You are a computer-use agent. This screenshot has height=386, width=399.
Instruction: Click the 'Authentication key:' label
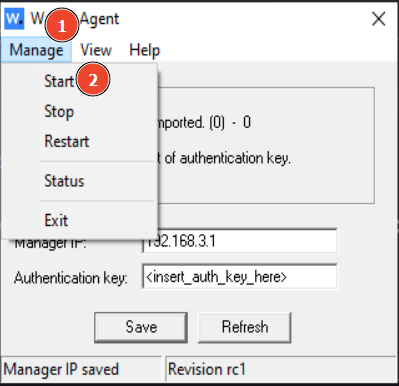(x=71, y=278)
